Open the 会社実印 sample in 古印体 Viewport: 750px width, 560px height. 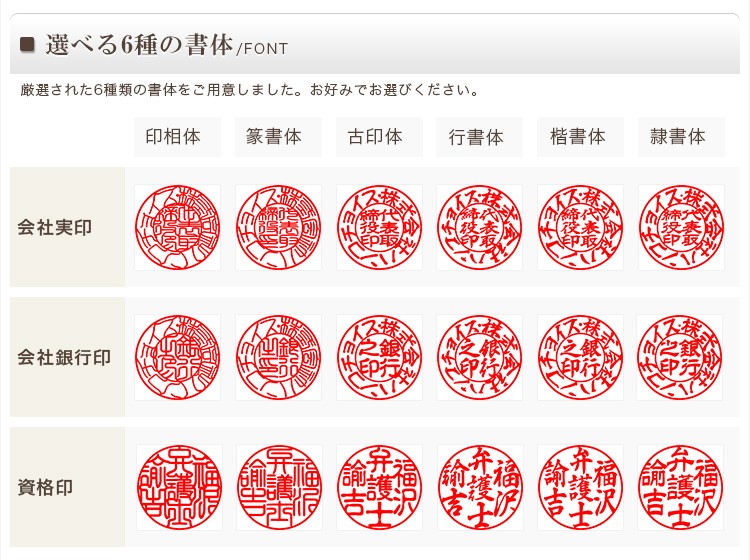tap(379, 228)
